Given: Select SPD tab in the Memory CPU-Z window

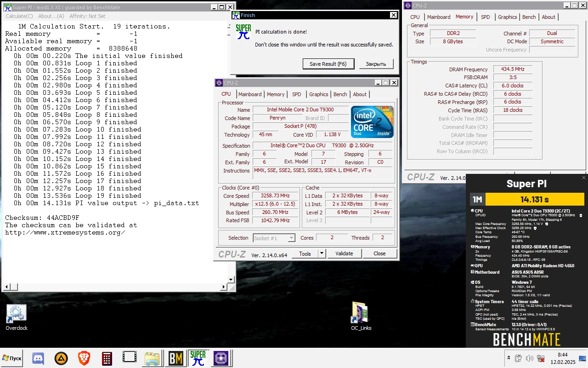Looking at the screenshot, I should tap(486, 17).
